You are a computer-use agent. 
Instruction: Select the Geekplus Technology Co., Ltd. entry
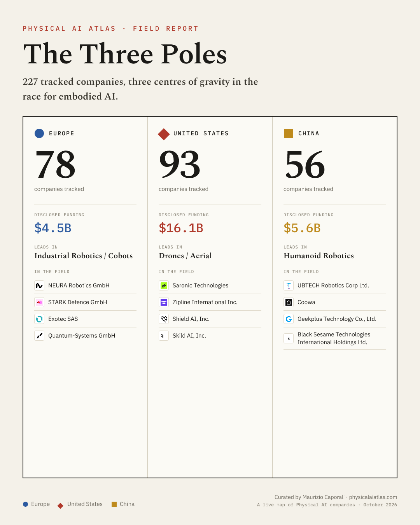[x=334, y=319]
